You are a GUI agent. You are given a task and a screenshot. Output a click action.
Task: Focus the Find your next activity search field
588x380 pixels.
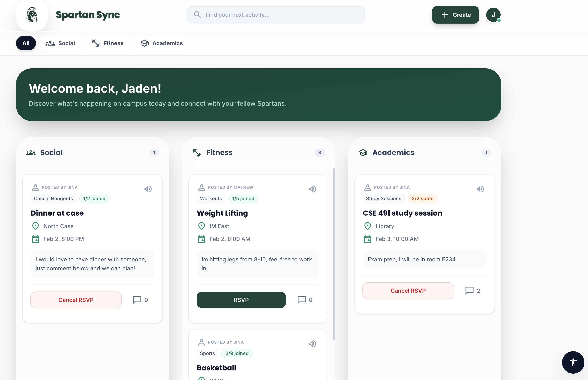(x=276, y=15)
